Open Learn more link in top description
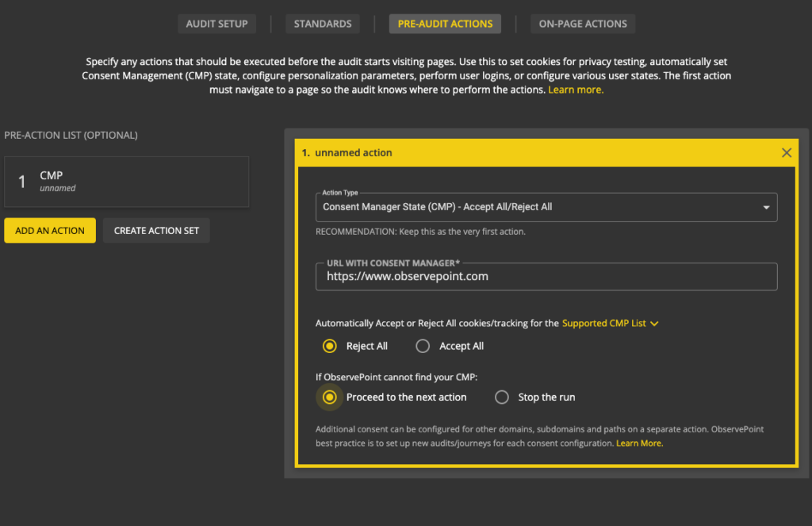The width and height of the screenshot is (812, 526). coord(576,90)
